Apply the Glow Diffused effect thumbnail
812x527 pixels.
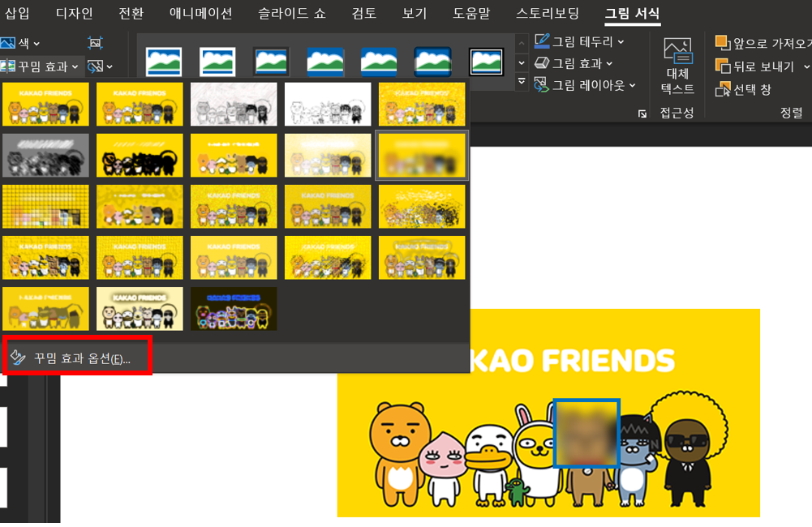pyautogui.click(x=328, y=156)
